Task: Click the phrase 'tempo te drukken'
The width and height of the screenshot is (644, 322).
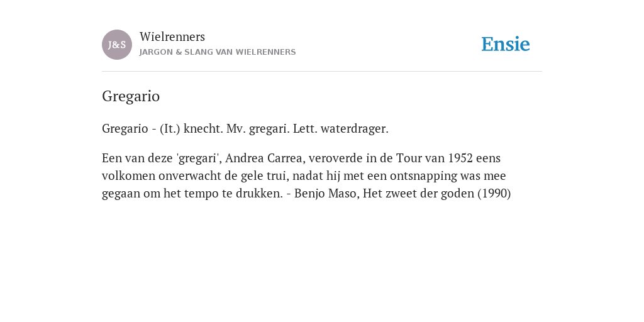Action: pos(233,194)
